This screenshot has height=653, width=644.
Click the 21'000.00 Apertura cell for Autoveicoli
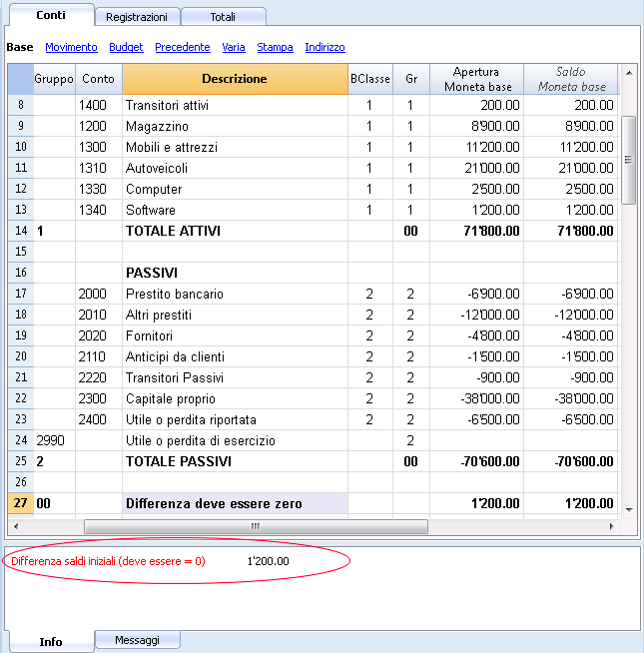pyautogui.click(x=476, y=168)
